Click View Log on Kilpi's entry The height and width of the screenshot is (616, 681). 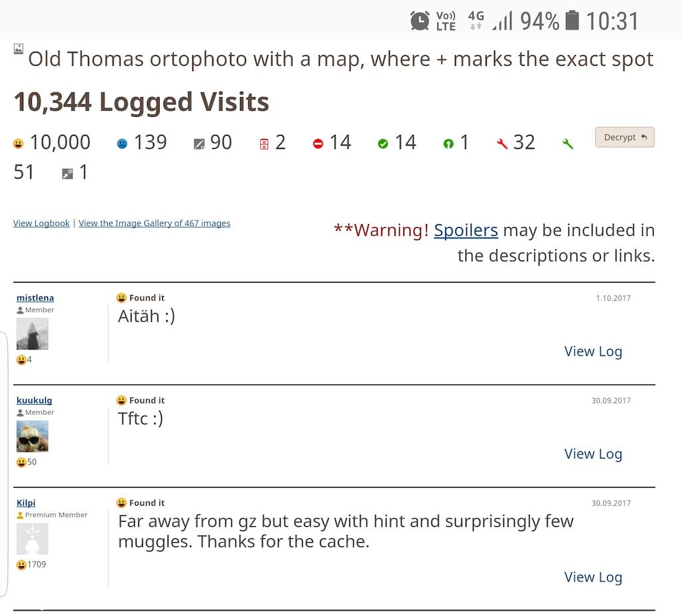point(593,577)
